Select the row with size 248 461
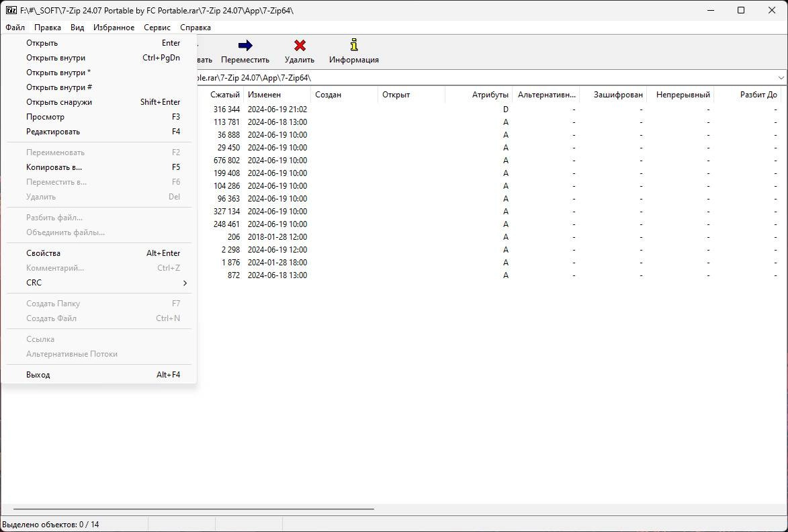The width and height of the screenshot is (788, 532). click(x=489, y=224)
